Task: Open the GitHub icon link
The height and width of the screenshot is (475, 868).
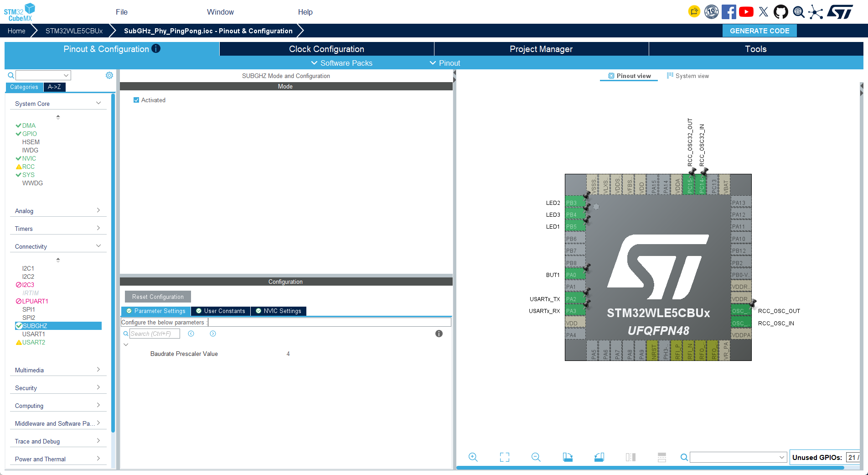Action: [x=781, y=12]
